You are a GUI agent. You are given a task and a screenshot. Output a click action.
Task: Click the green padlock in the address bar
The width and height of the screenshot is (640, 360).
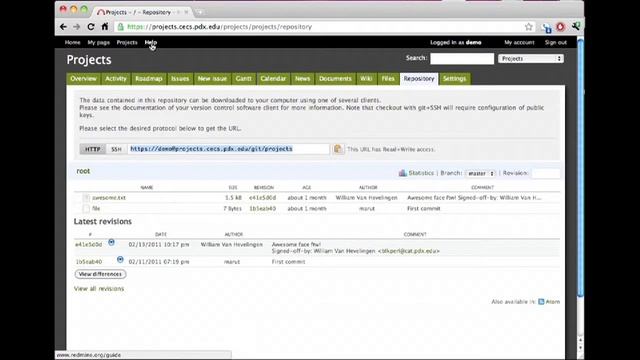click(x=120, y=27)
